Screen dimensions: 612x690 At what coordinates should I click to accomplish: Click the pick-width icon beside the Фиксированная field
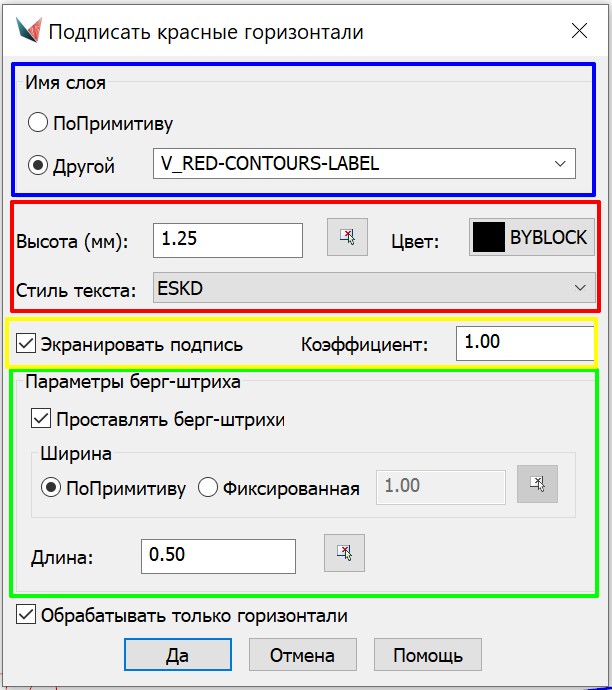[537, 484]
